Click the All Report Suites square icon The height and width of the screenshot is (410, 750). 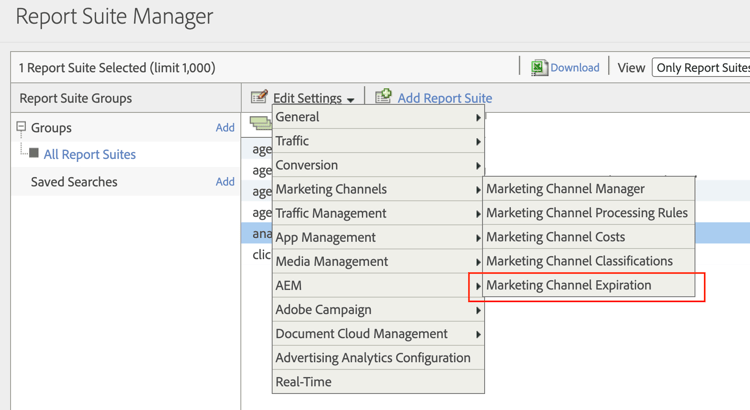(34, 154)
